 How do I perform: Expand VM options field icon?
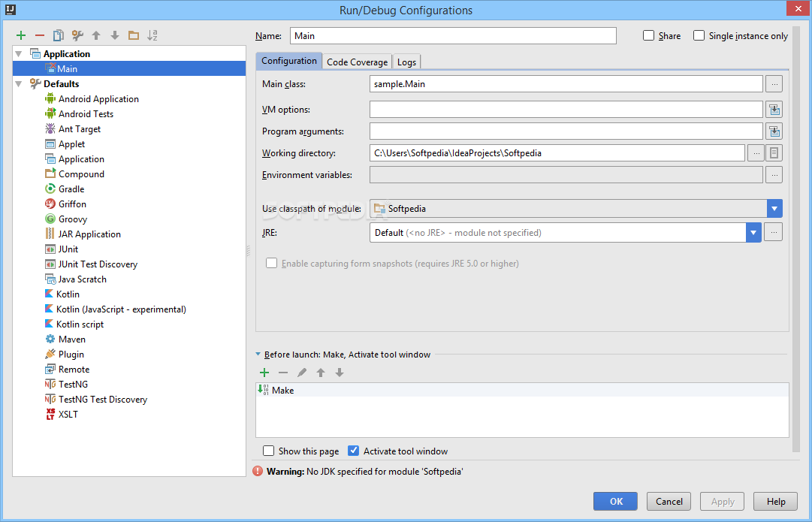pyautogui.click(x=774, y=109)
